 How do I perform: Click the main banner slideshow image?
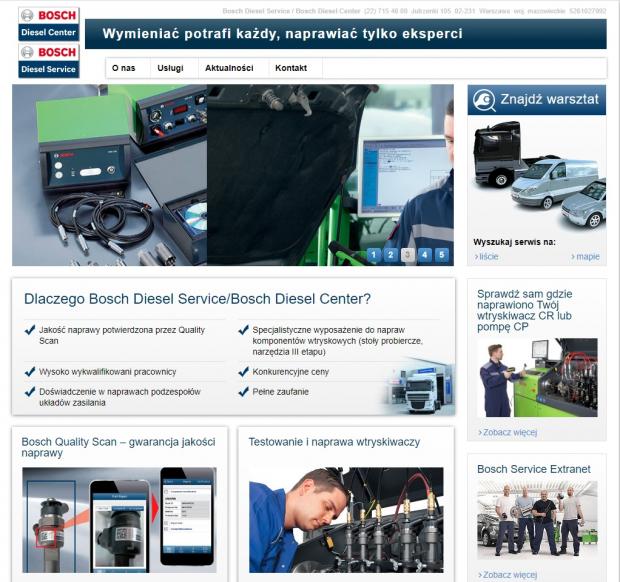click(x=233, y=175)
